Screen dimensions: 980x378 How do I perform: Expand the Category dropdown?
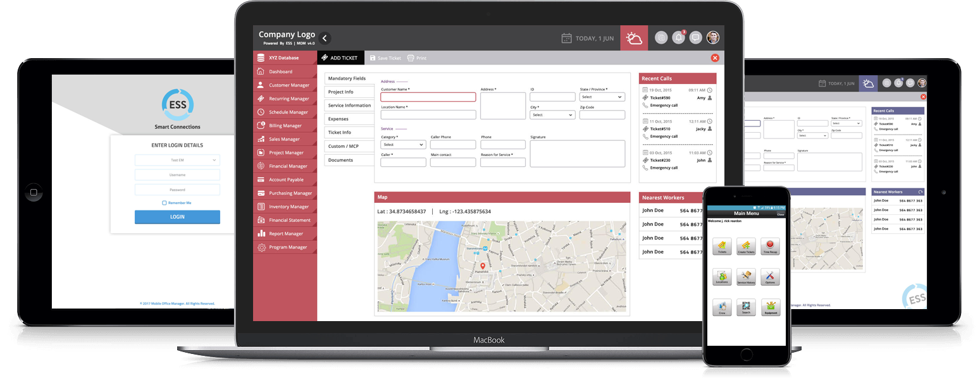point(403,145)
